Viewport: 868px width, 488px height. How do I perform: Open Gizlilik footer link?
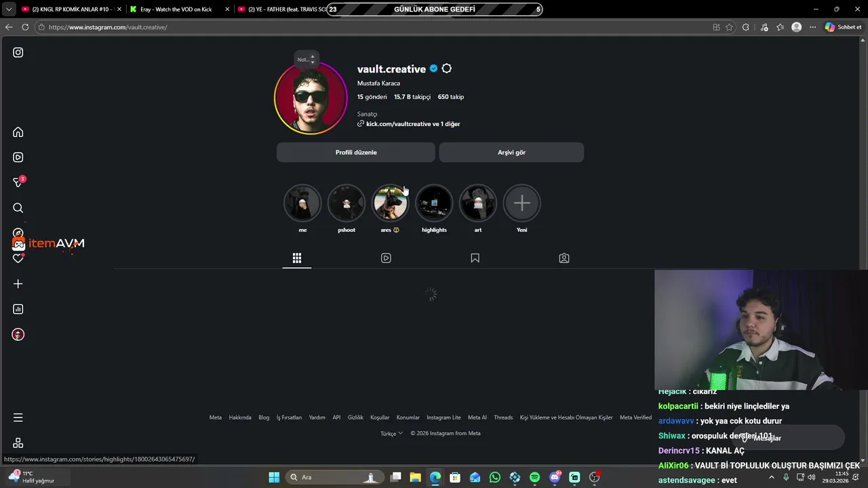355,418
